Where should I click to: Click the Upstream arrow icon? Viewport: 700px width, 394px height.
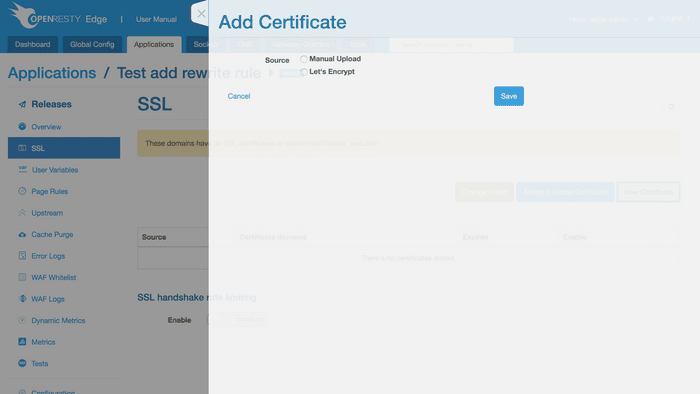(22, 212)
